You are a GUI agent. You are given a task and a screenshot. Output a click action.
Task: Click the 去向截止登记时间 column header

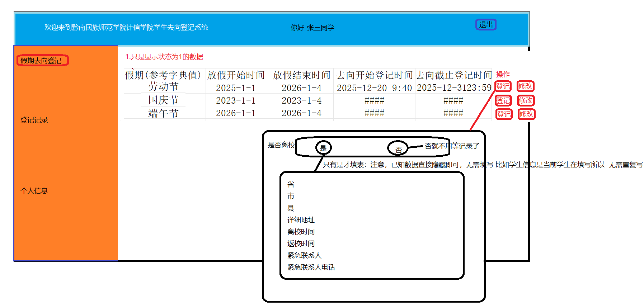point(453,75)
